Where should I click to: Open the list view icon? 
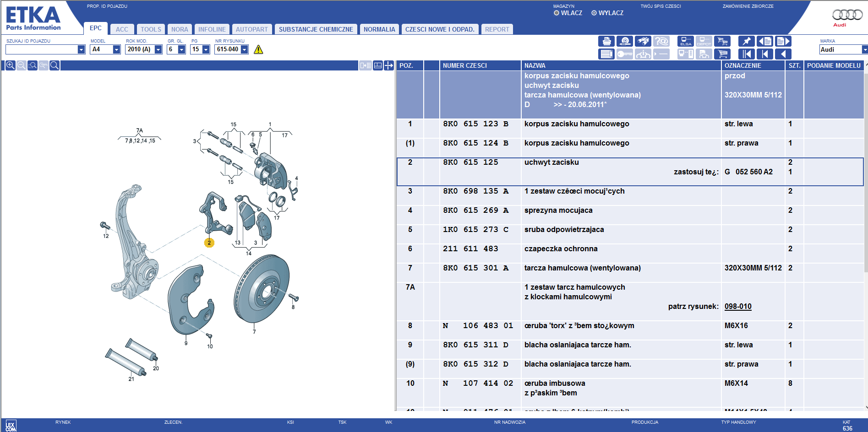pos(606,54)
